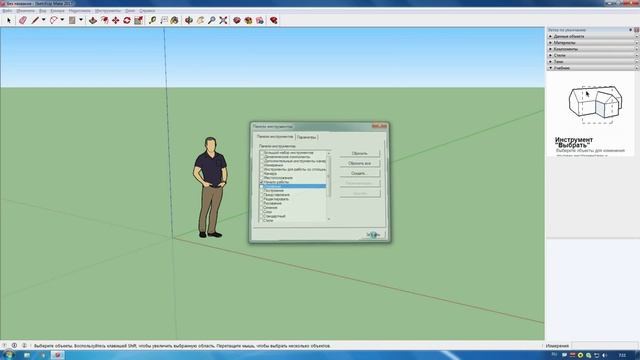Select Панели инструментов tab in dialog
Image resolution: width=640 pixels, height=360 pixels.
coord(275,136)
